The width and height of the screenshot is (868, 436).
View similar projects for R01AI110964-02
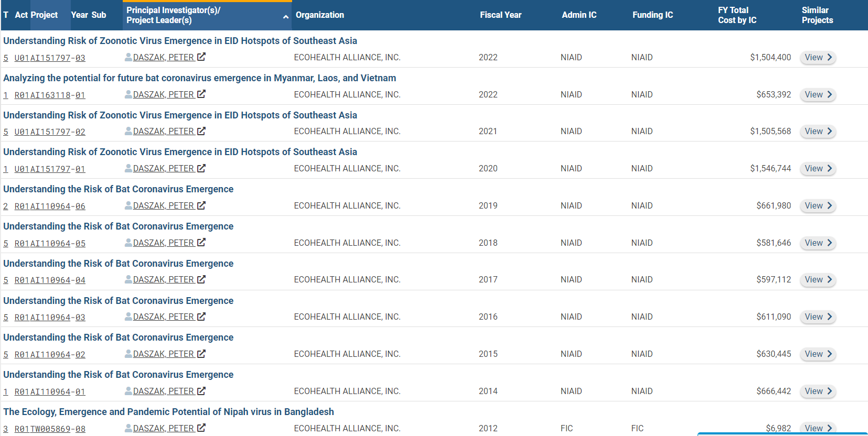coord(818,354)
